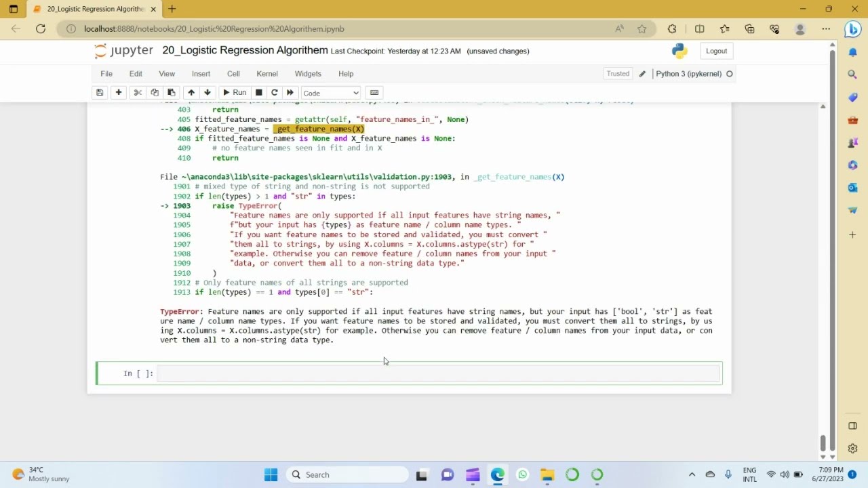
Task: Add page to favorites star icon
Action: [642, 29]
